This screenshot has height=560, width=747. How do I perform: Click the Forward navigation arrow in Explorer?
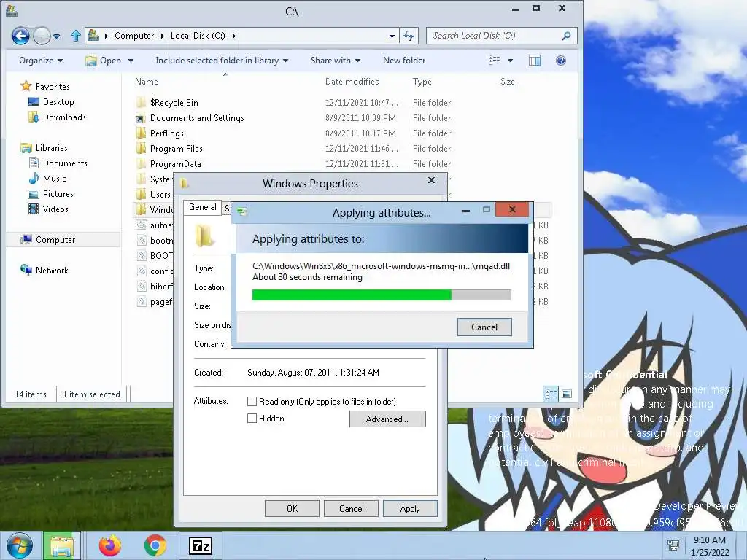tap(42, 36)
